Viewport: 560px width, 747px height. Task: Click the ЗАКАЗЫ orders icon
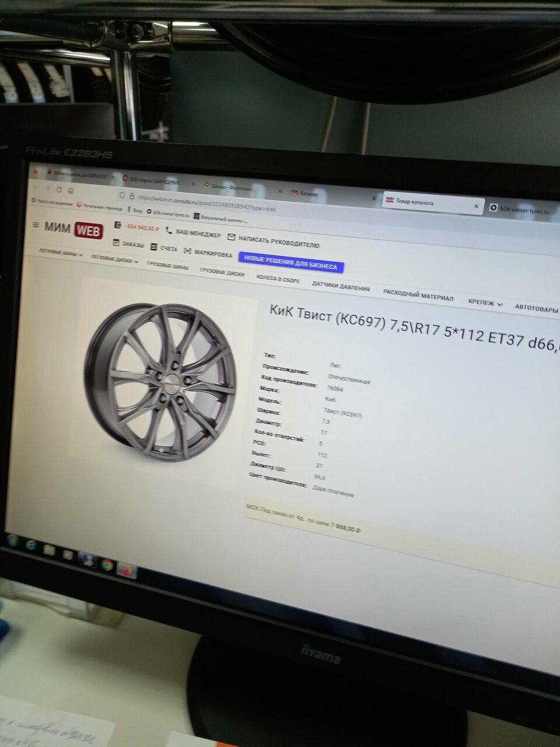116,243
